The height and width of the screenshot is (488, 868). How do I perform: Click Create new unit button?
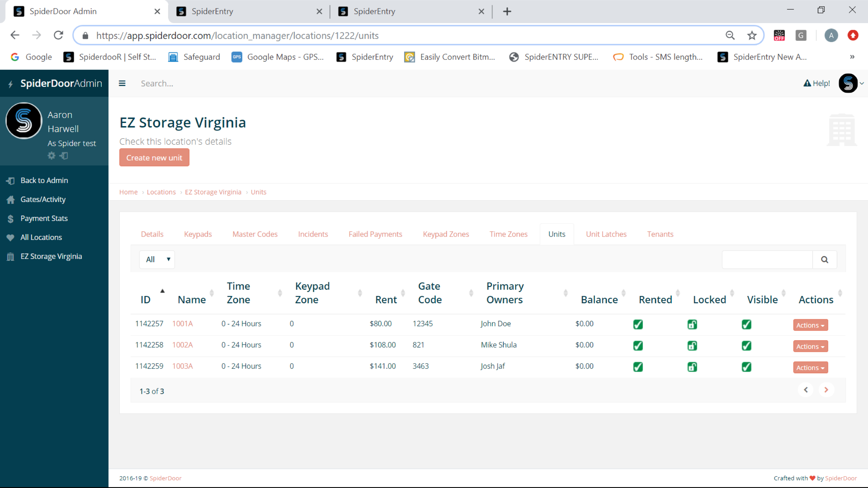pyautogui.click(x=154, y=158)
